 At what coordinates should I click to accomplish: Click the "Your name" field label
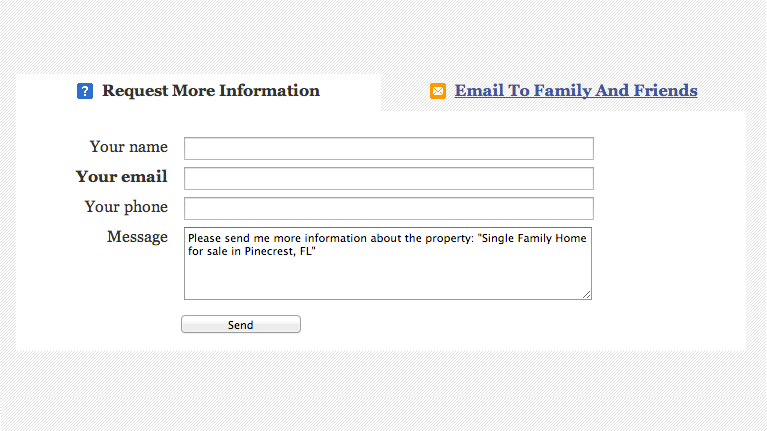pos(128,147)
